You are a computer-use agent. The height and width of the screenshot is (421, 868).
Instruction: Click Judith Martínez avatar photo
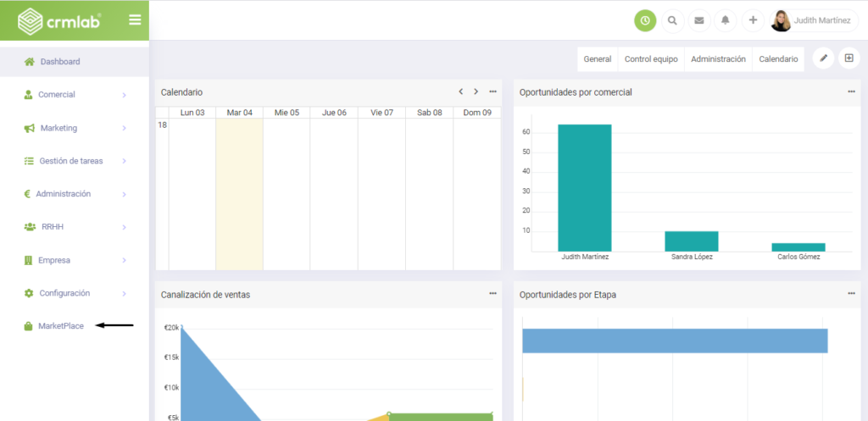(x=781, y=21)
